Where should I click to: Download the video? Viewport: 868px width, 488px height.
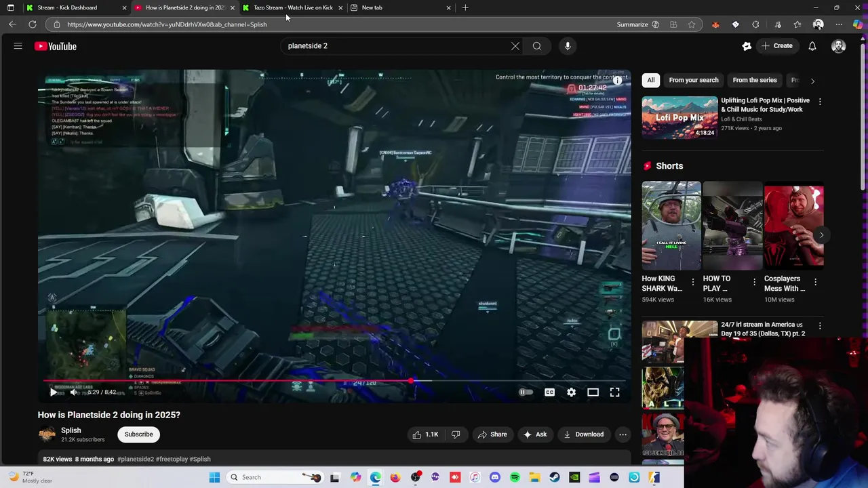coord(583,434)
